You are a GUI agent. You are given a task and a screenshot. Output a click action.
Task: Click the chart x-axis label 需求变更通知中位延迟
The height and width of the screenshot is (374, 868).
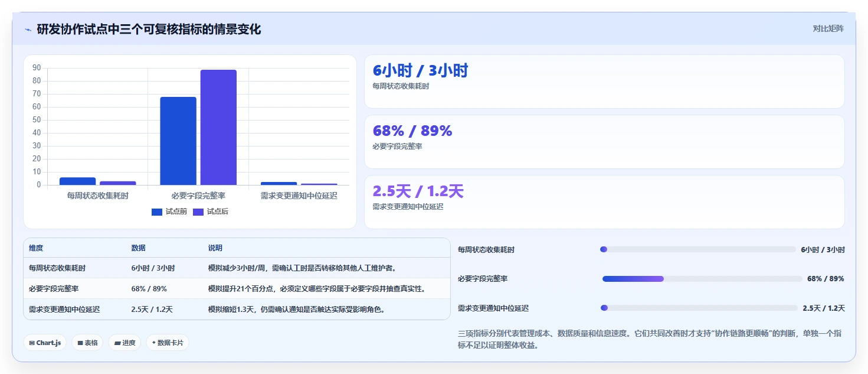coord(299,196)
